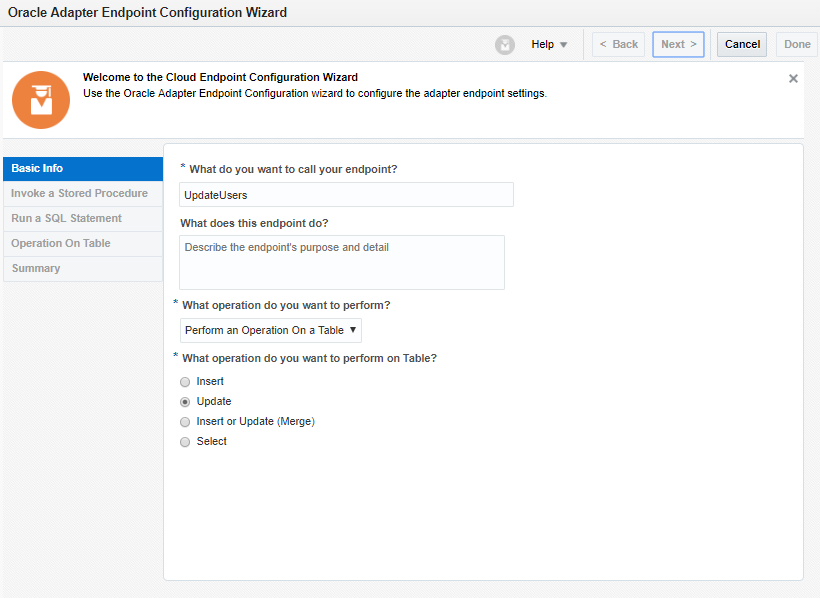Close the welcome banner with X
Viewport: 820px width, 598px height.
pyautogui.click(x=793, y=78)
